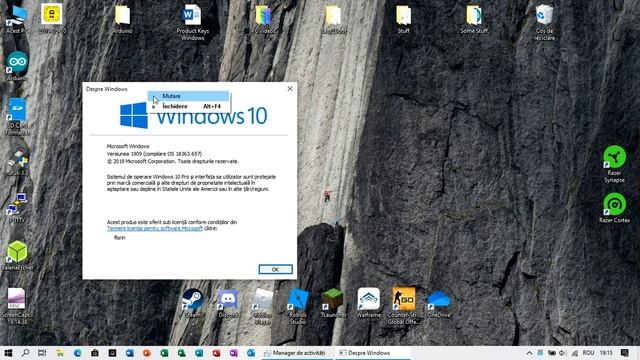Launch Microsoft Edge from the taskbar
Image resolution: width=640 pixels, height=360 pixels.
pyautogui.click(x=78, y=353)
